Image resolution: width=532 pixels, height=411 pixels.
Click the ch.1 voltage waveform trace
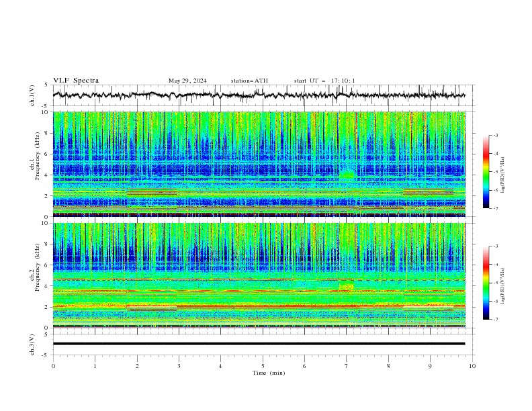pyautogui.click(x=259, y=95)
